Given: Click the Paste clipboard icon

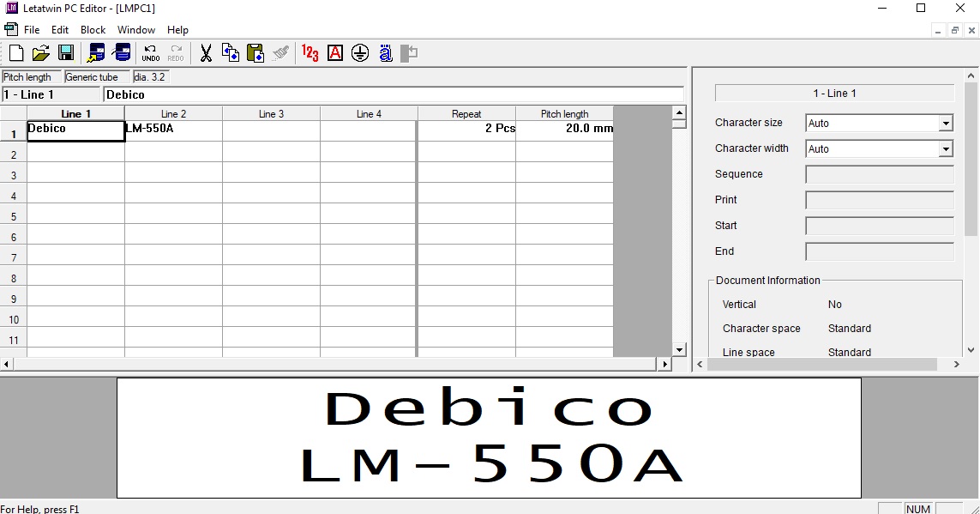Looking at the screenshot, I should 256,53.
